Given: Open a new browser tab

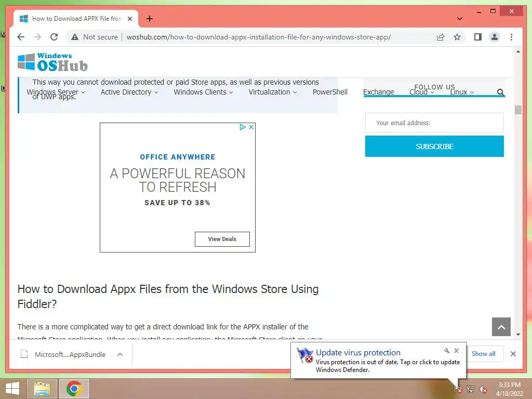Looking at the screenshot, I should [149, 19].
